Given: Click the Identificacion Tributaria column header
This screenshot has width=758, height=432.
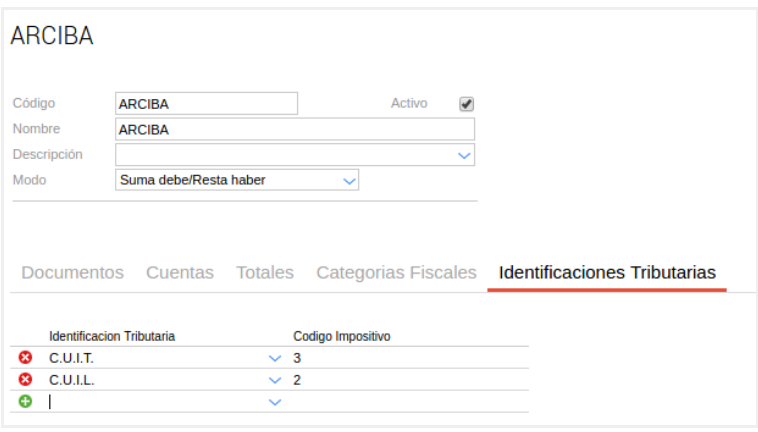Looking at the screenshot, I should (112, 337).
